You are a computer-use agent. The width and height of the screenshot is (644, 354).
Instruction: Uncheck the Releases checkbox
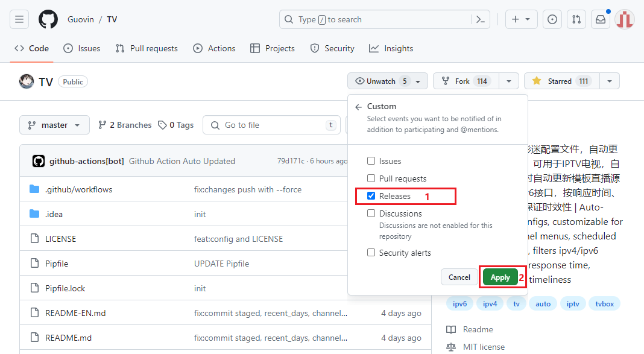pos(371,195)
